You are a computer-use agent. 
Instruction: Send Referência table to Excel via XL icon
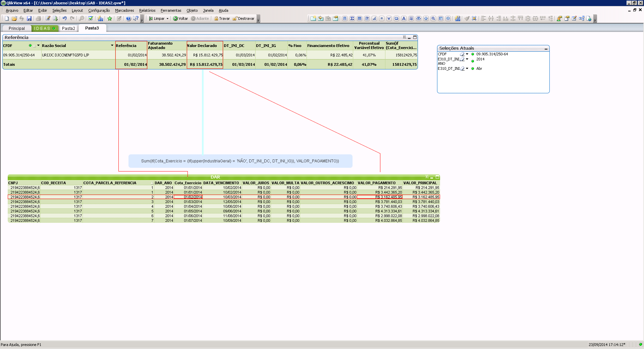pos(405,37)
